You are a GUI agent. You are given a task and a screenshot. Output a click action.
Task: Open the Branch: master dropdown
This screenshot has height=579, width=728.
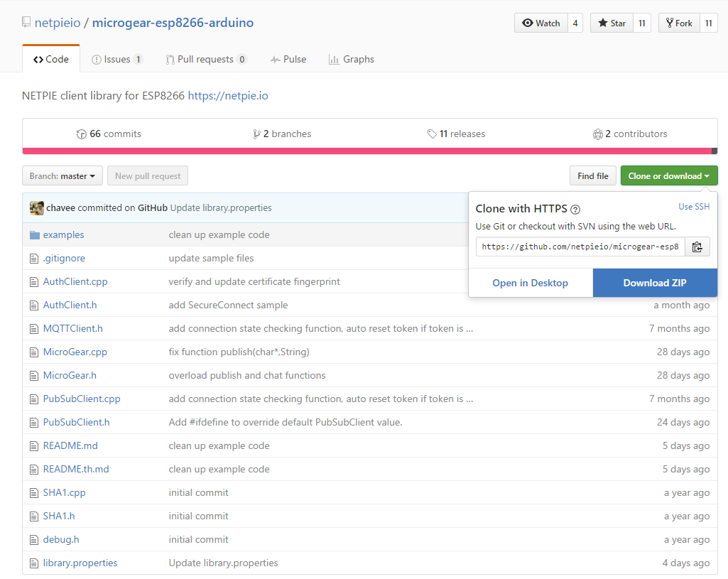click(x=62, y=175)
